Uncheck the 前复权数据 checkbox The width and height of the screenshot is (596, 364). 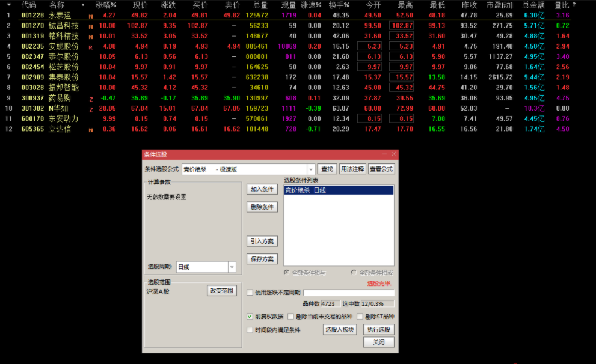(250, 316)
